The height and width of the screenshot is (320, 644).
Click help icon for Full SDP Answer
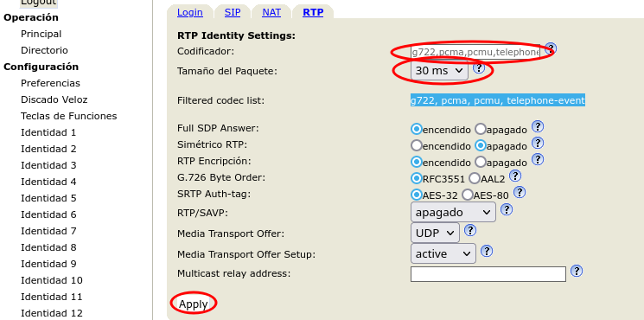tap(538, 126)
